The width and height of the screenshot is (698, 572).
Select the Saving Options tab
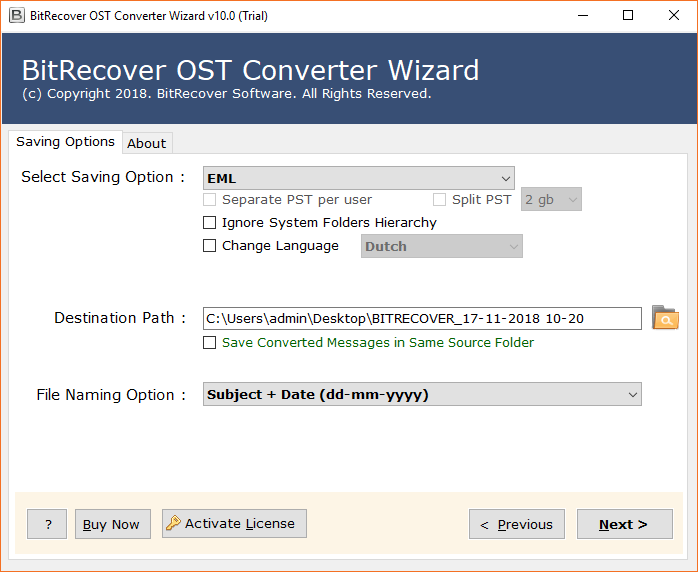point(65,142)
